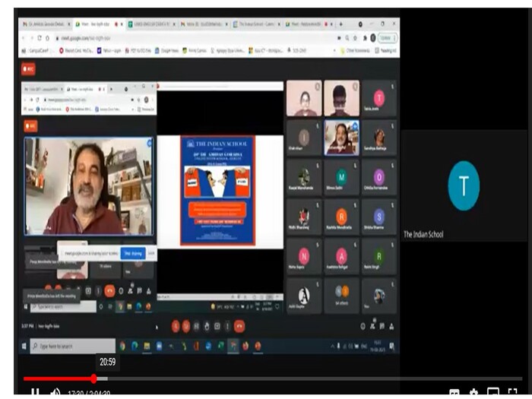The height and width of the screenshot is (399, 532).
Task: Click the red REC indicator in Meet
Action: (29, 69)
